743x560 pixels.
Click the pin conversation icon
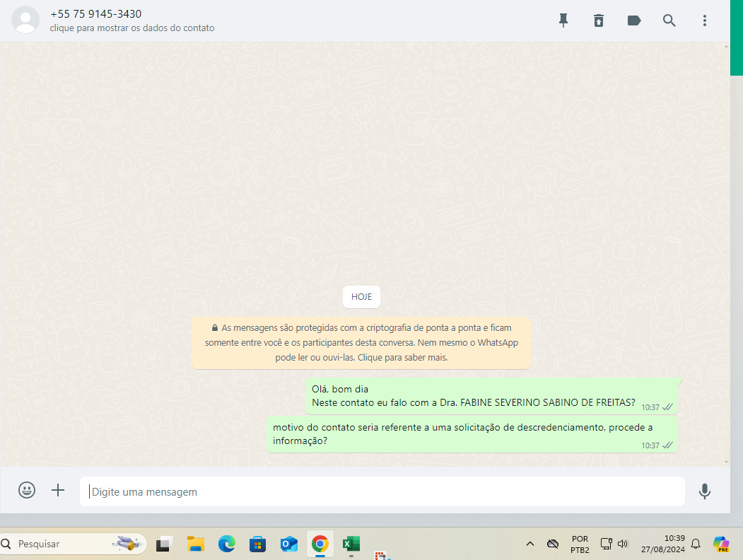pos(563,21)
